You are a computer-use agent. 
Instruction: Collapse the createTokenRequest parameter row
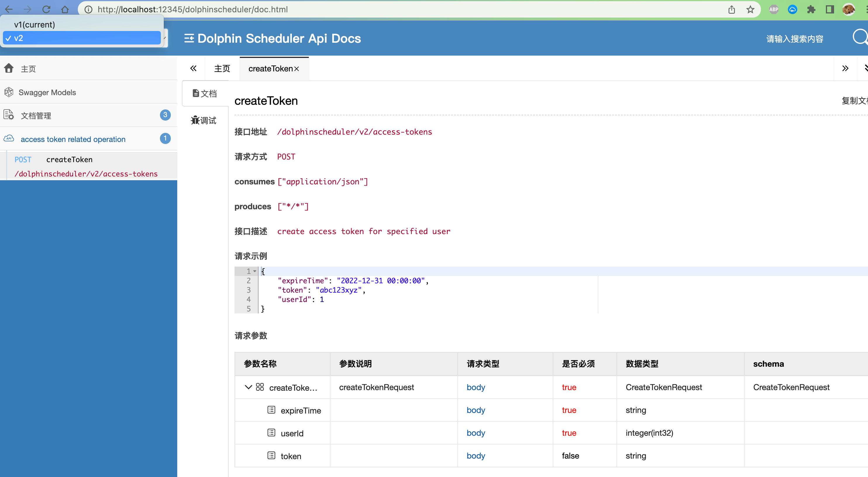pyautogui.click(x=248, y=387)
